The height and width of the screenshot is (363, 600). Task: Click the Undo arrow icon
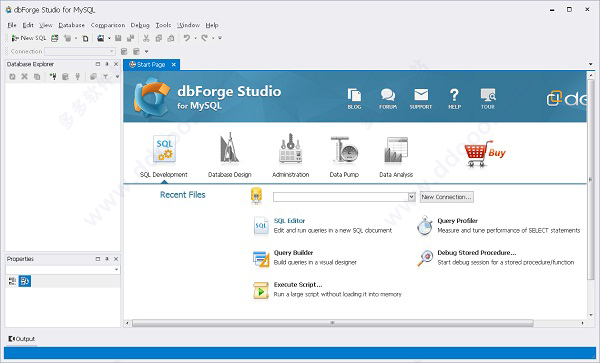[187, 38]
